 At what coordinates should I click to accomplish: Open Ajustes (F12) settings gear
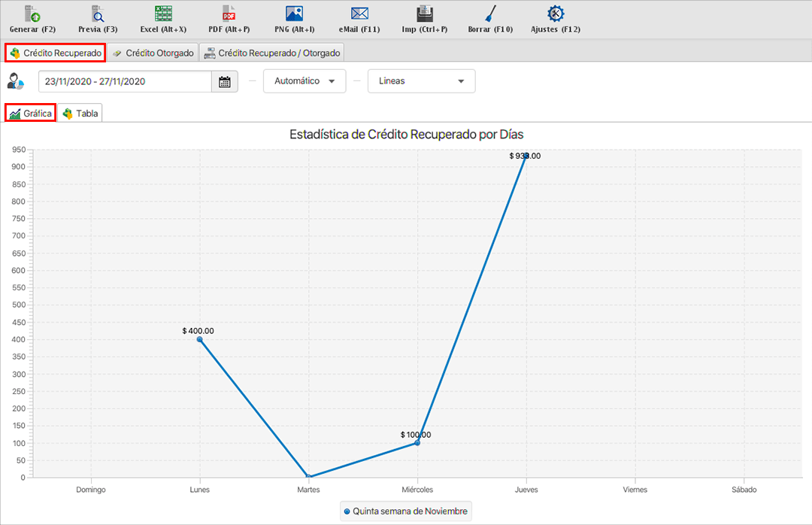[x=555, y=14]
